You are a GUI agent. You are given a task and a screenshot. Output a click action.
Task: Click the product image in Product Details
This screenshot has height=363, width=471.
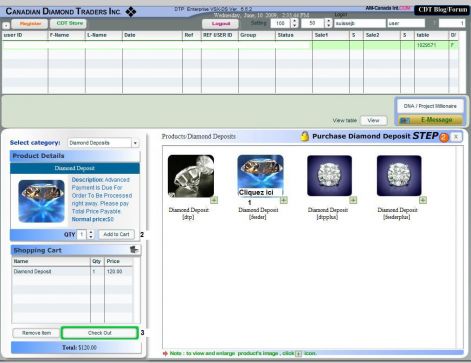[41, 201]
